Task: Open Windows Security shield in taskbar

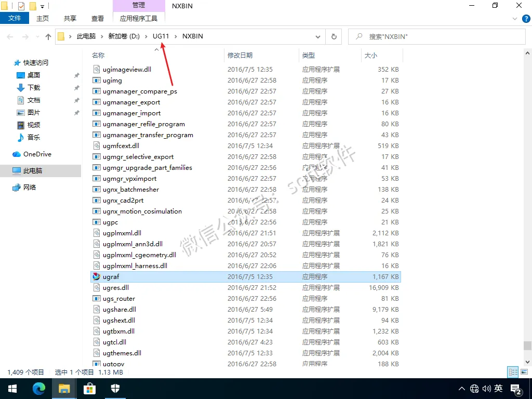Action: (115, 389)
